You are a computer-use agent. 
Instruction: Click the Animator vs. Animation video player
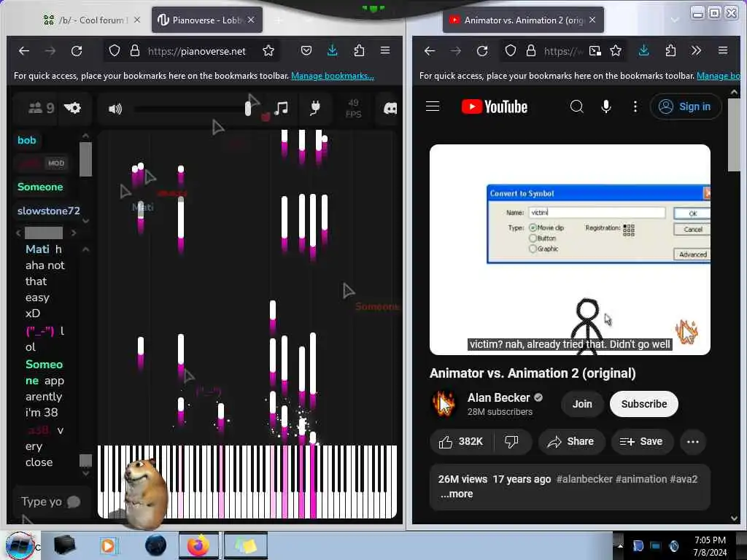[x=570, y=249]
